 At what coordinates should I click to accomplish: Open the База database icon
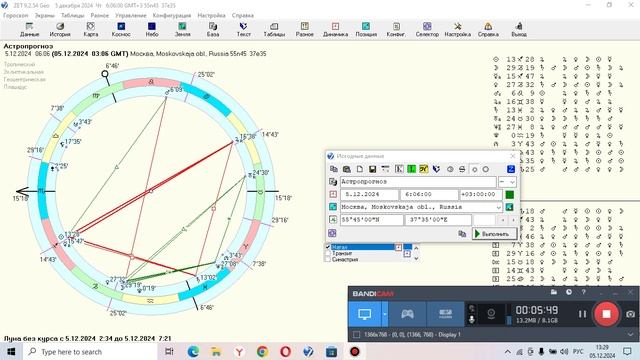coord(213,29)
